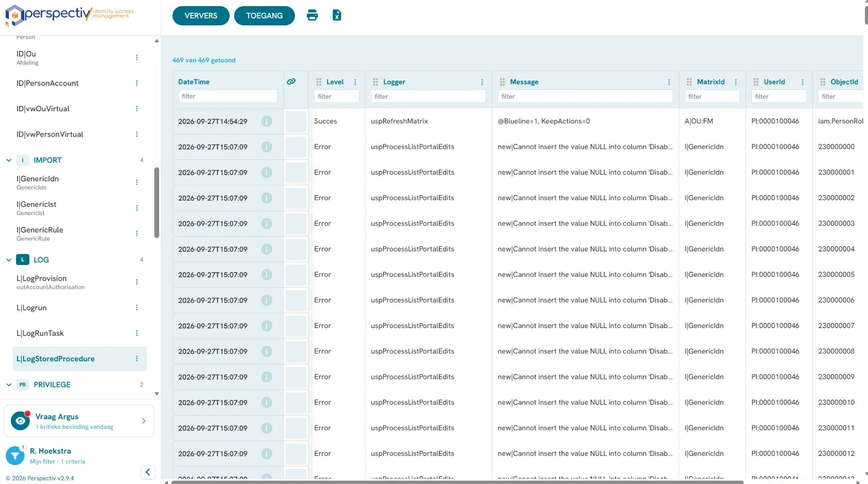Click the table horizontal scrollbar
This screenshot has height=484, width=868.
click(x=457, y=482)
